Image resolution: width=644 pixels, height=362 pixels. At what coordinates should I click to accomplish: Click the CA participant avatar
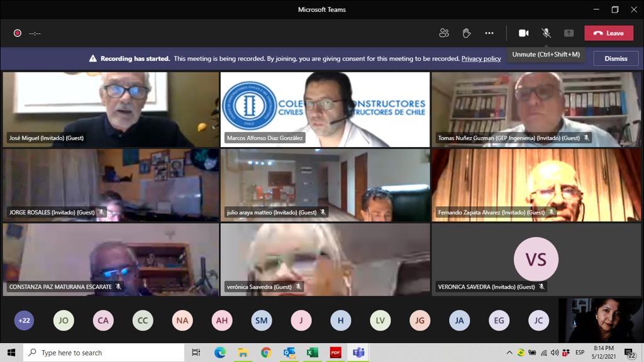pos(103,321)
